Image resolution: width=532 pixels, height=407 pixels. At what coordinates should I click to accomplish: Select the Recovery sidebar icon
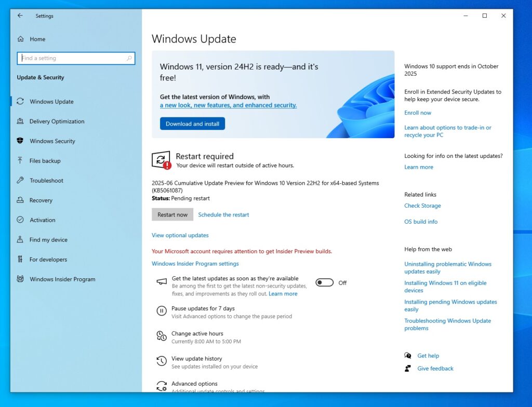(x=21, y=200)
